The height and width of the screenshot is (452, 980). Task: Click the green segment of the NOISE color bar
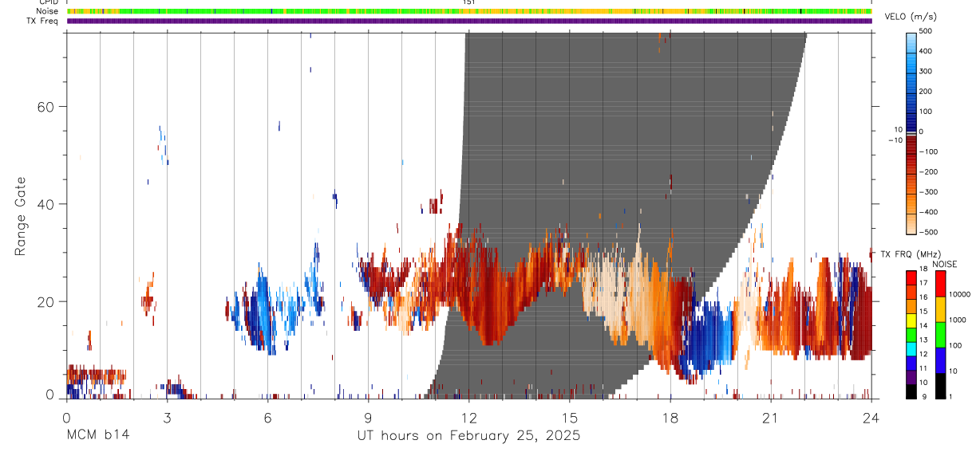pyautogui.click(x=941, y=334)
